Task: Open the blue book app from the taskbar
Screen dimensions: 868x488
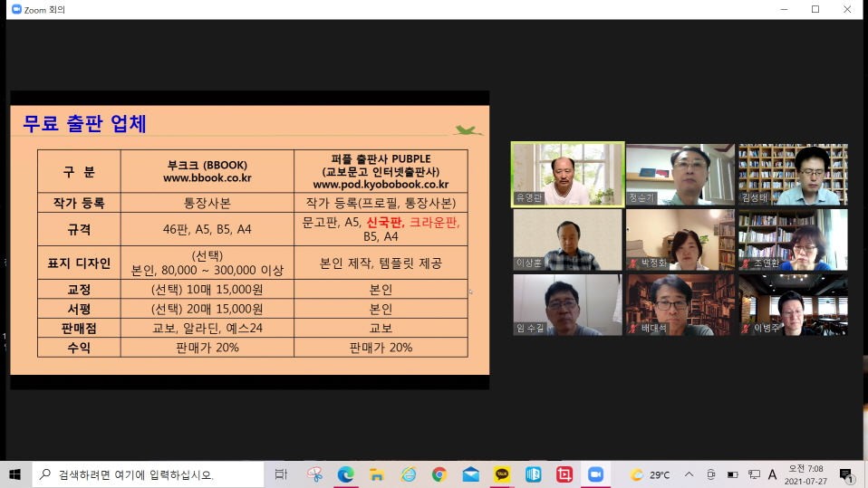Action: click(x=533, y=474)
